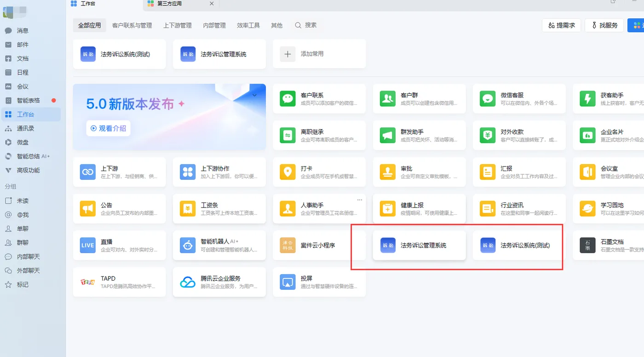Open the 腾讯云企业服务 app

[219, 282]
